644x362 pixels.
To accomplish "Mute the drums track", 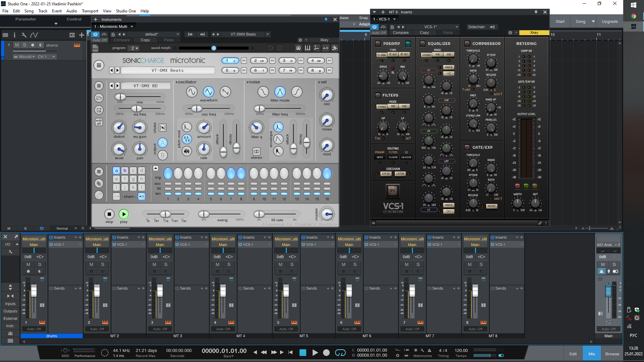I will pyautogui.click(x=17, y=45).
